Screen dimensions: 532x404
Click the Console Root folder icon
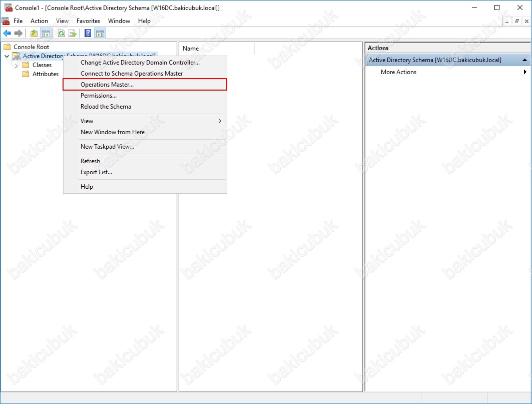7,47
